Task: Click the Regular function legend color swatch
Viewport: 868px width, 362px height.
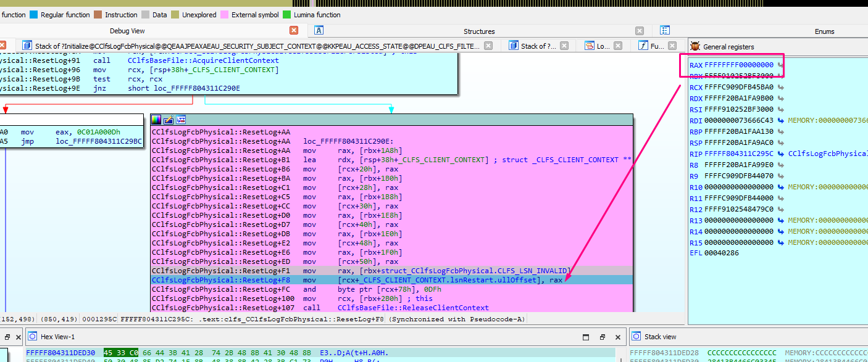Action: (x=34, y=15)
